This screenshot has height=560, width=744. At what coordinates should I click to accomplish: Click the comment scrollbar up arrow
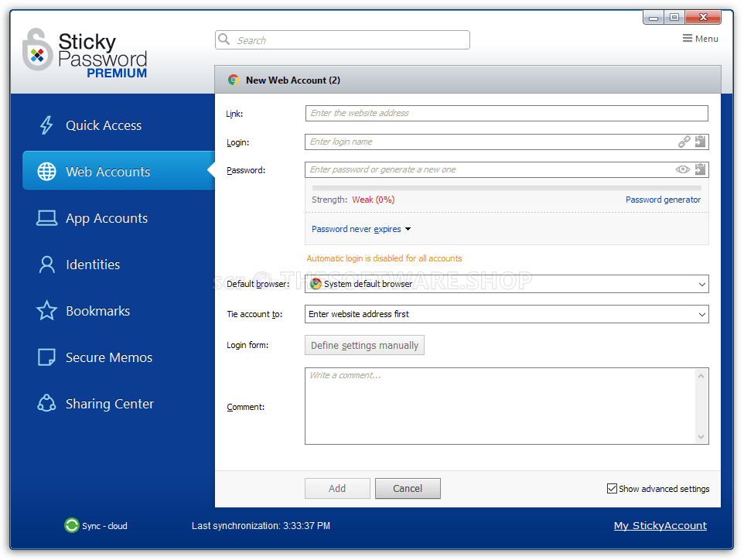coord(701,377)
